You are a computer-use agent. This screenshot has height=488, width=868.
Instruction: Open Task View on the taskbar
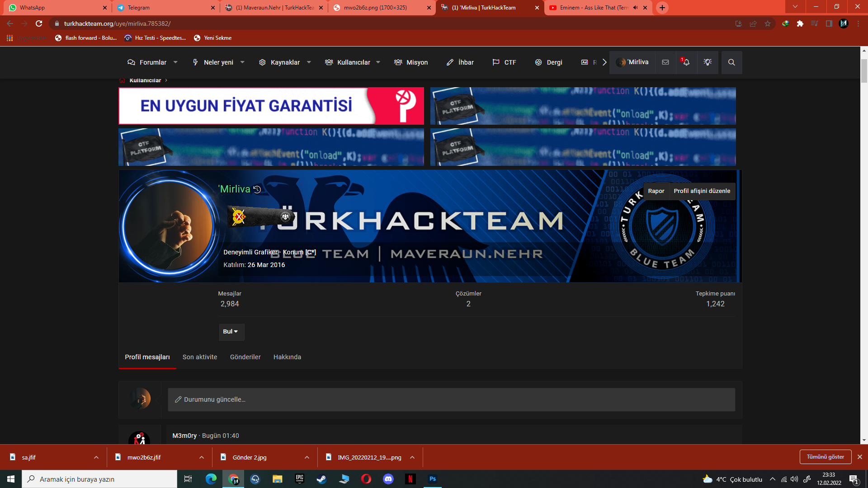point(188,479)
